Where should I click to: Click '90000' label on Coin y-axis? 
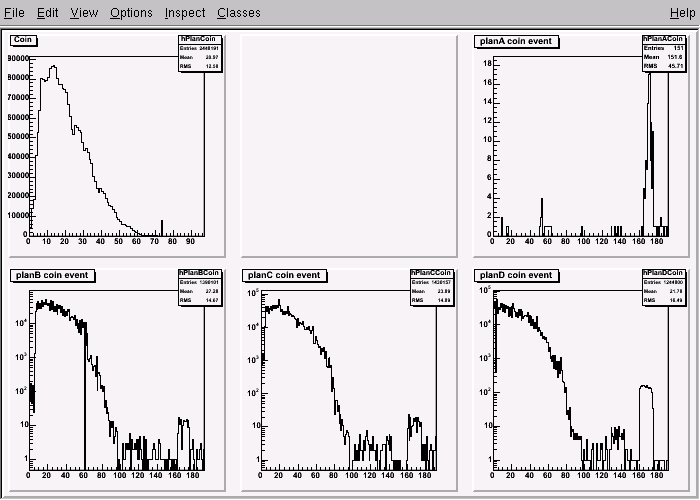pos(18,58)
